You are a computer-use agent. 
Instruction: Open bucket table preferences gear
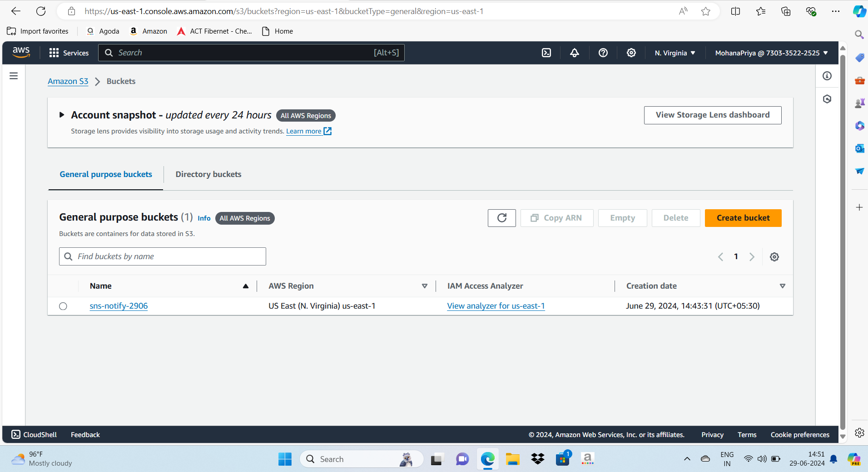point(774,257)
